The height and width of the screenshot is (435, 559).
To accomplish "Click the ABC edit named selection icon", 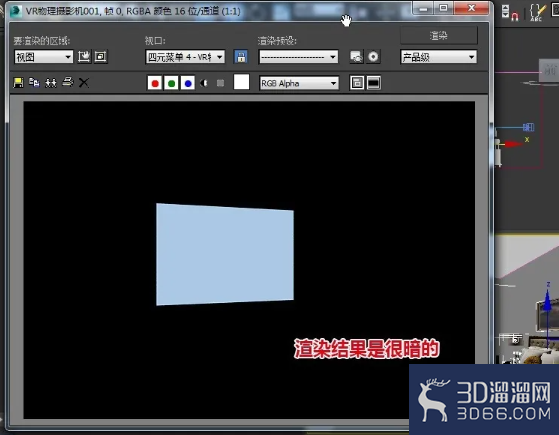I will pos(537,13).
